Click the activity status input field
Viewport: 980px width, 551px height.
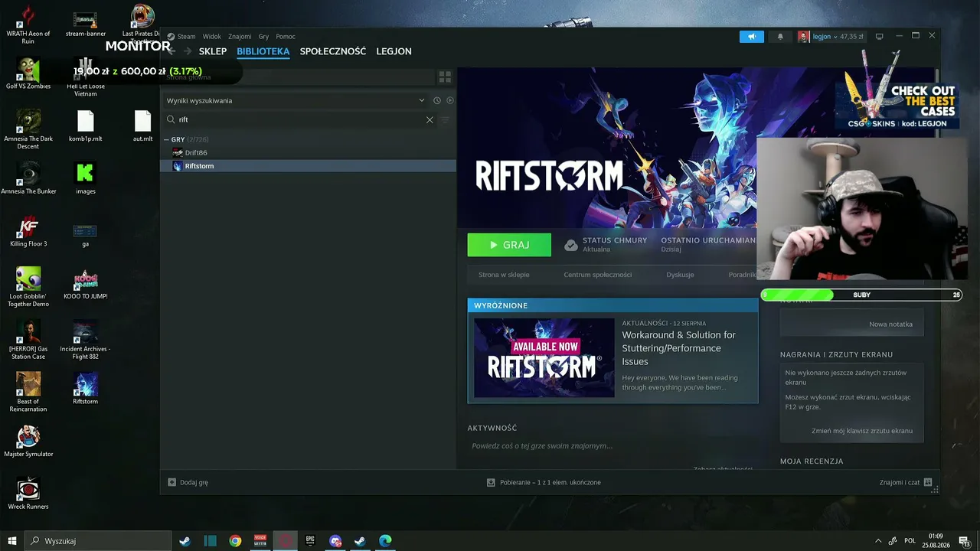point(612,446)
